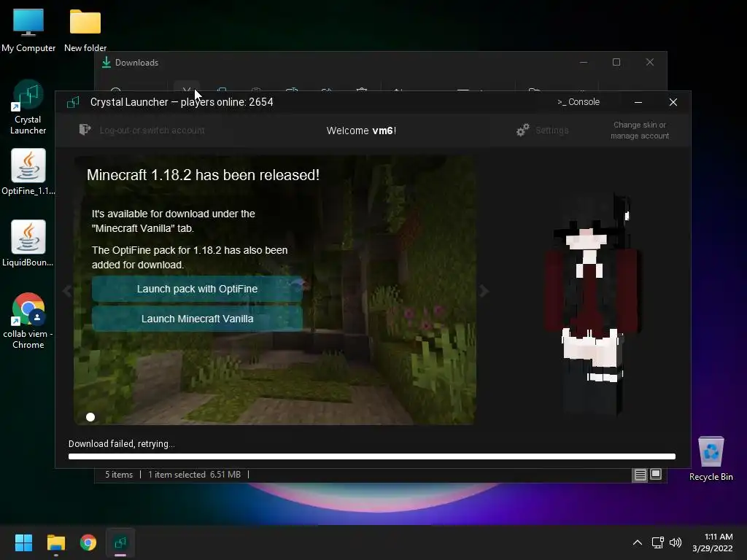Minimize the Downloads window

pos(584,63)
